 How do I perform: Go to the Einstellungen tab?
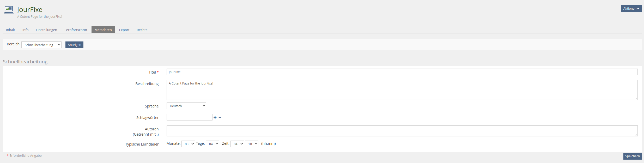click(46, 30)
